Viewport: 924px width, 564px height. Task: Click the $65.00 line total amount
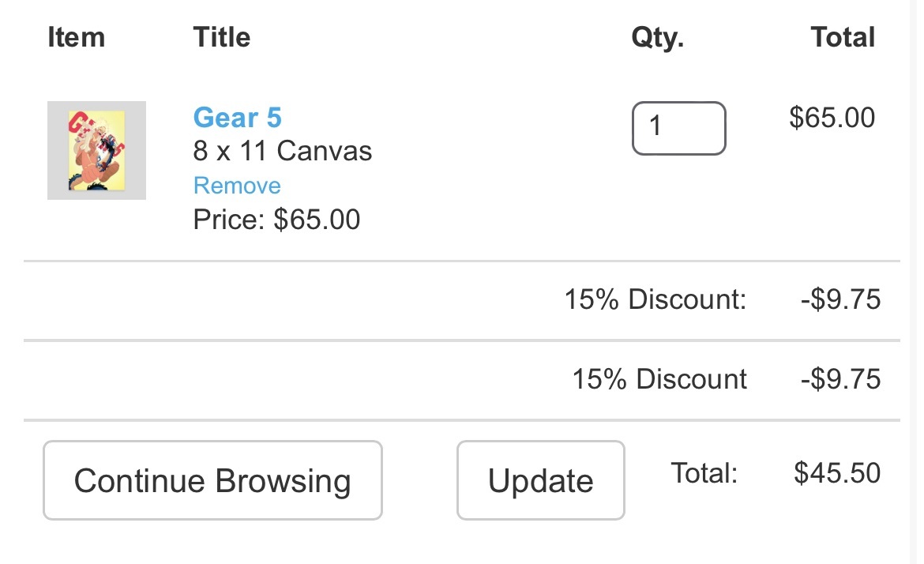click(x=832, y=118)
